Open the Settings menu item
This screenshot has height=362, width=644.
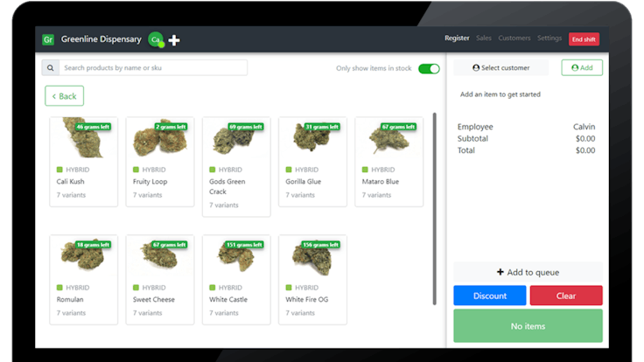tap(549, 38)
